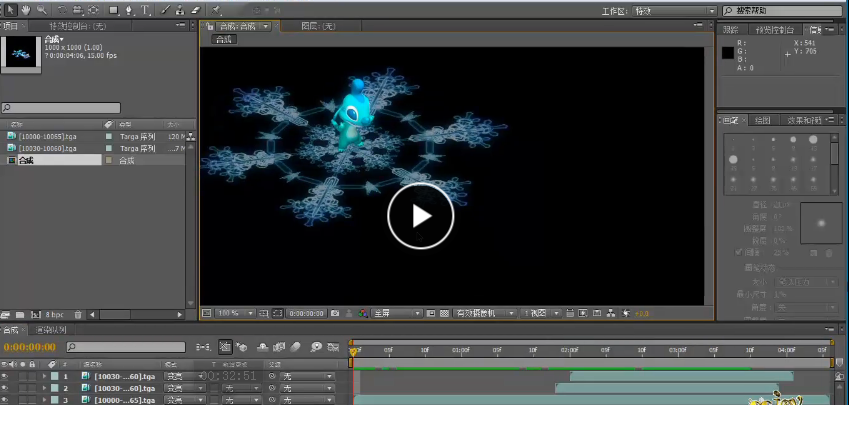The height and width of the screenshot is (428, 849).
Task: Open layer 3 parent dropdown
Action: [307, 400]
